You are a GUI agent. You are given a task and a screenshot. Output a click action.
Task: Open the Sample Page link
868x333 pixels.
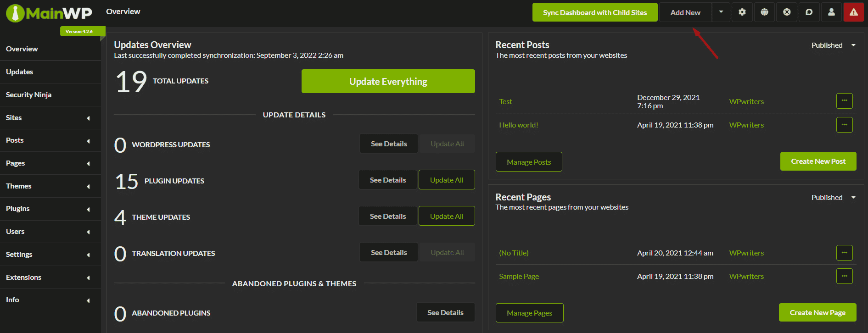[519, 276]
